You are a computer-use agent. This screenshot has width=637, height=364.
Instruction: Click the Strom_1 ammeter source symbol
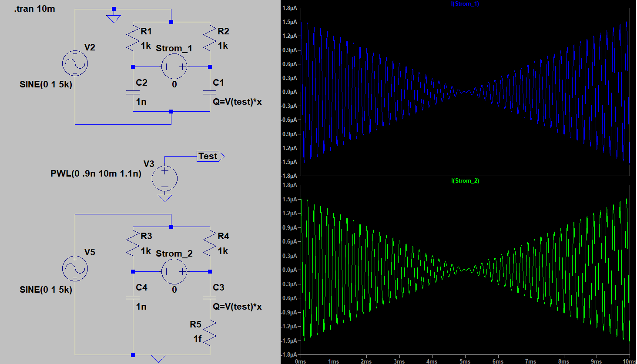(174, 67)
